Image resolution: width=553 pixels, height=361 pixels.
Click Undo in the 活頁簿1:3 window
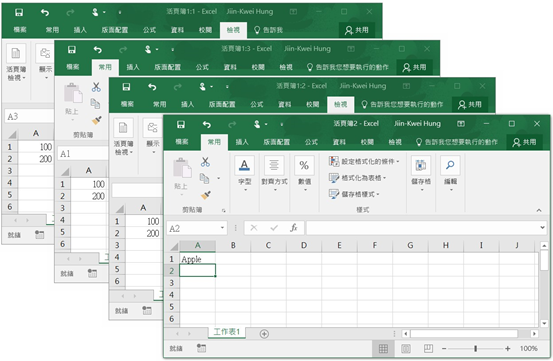pyautogui.click(x=98, y=50)
